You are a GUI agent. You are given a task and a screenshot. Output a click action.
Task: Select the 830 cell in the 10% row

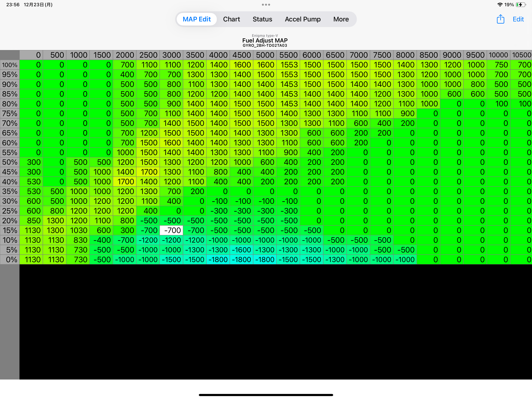click(78, 240)
